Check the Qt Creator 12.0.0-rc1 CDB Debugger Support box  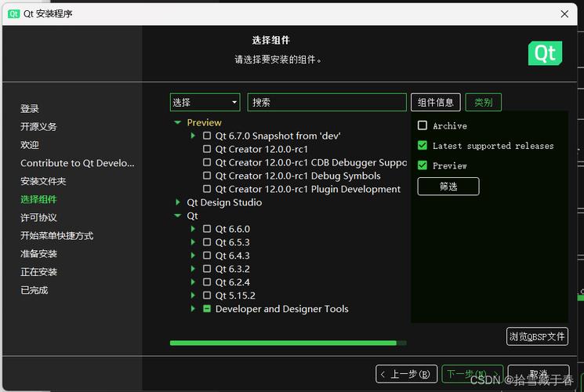[x=207, y=162]
